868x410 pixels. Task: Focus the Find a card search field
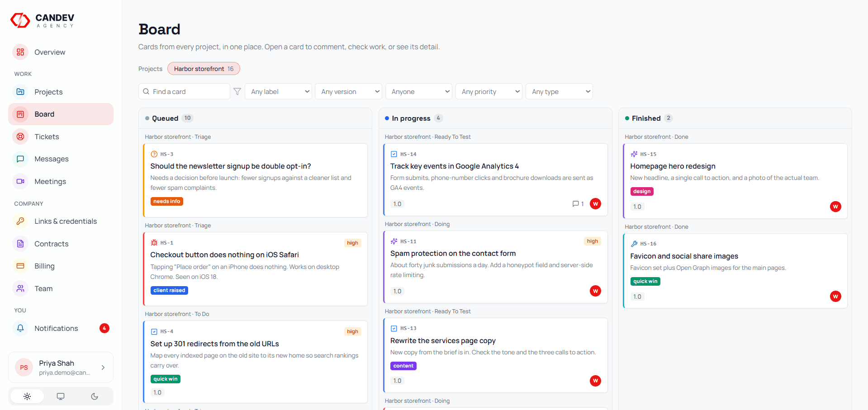(184, 92)
